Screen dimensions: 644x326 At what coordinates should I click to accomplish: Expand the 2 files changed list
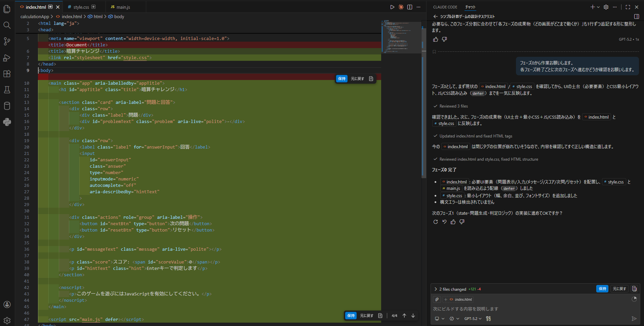(x=436, y=289)
